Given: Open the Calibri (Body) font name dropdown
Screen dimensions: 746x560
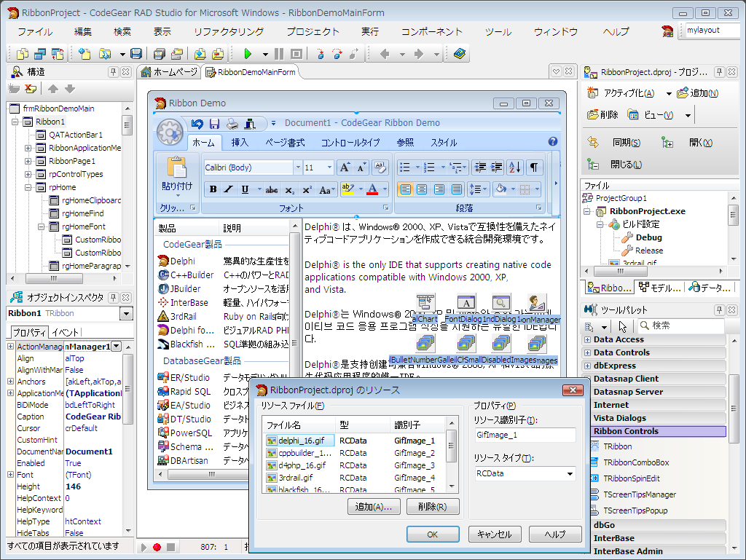Looking at the screenshot, I should coord(298,167).
